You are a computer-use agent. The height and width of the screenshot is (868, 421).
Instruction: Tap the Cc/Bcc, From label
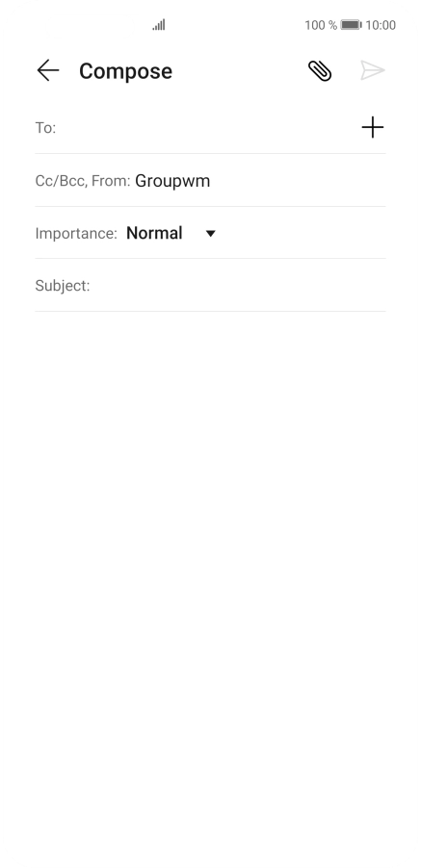pos(83,181)
